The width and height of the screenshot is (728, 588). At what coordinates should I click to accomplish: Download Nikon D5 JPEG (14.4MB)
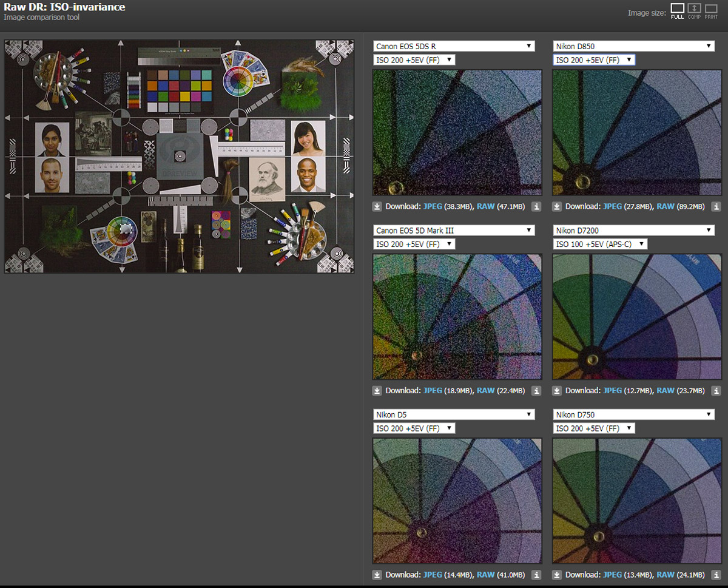click(433, 575)
